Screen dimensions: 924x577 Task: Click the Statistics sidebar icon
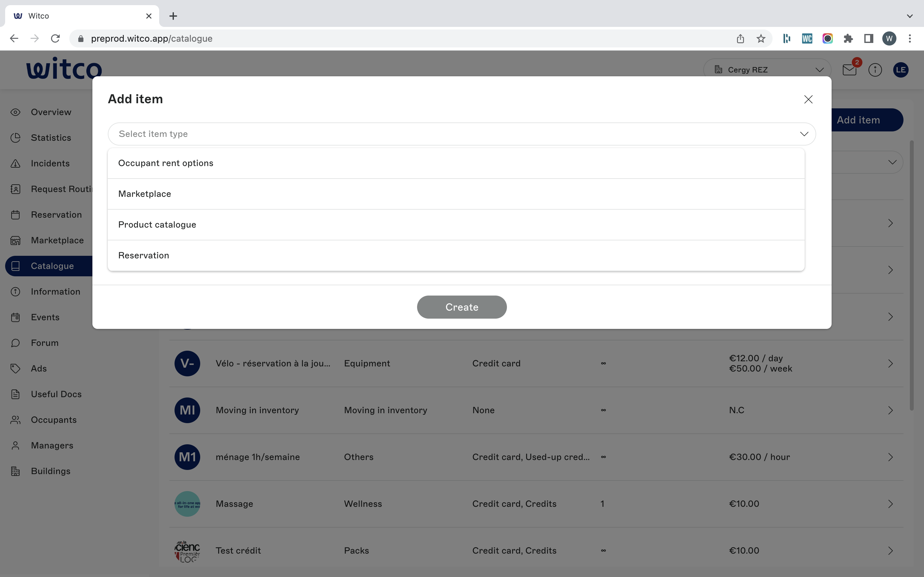point(16,138)
